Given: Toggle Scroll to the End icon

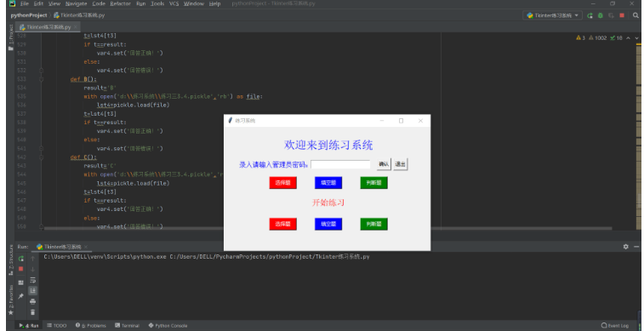Looking at the screenshot, I should tap(33, 291).
